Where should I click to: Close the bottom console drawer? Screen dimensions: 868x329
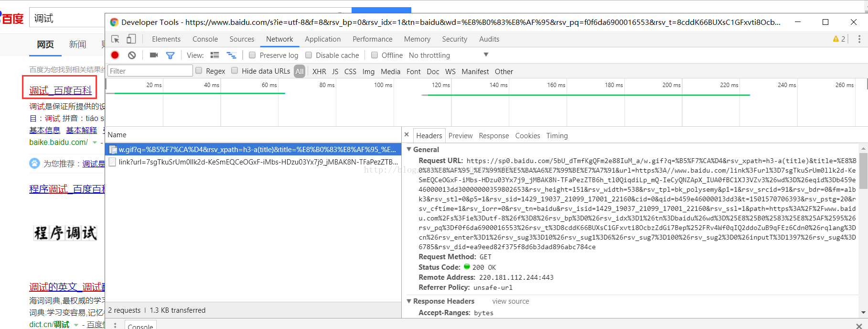(x=859, y=326)
